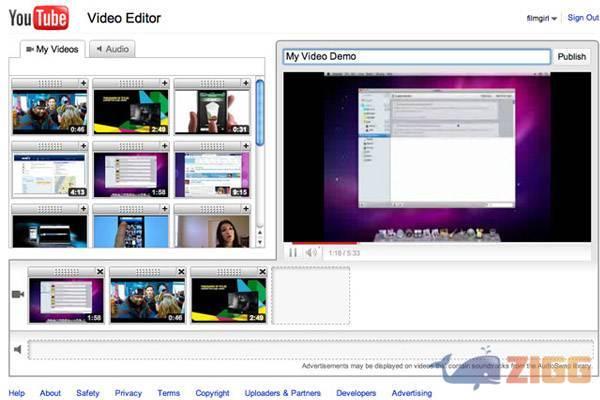This screenshot has height=400, width=600.
Task: Click the video track camera icon
Action: click(18, 294)
